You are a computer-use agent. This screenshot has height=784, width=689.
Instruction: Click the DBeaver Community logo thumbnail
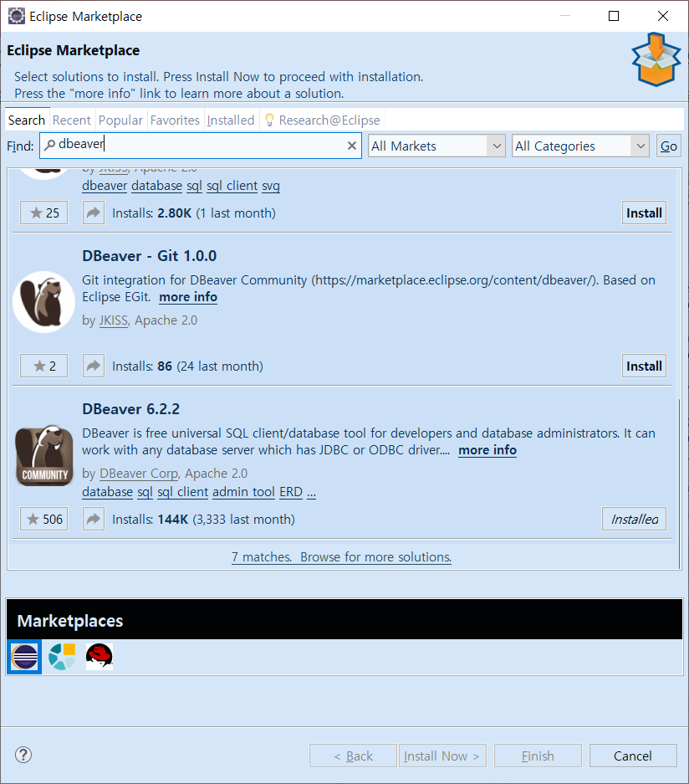[44, 455]
